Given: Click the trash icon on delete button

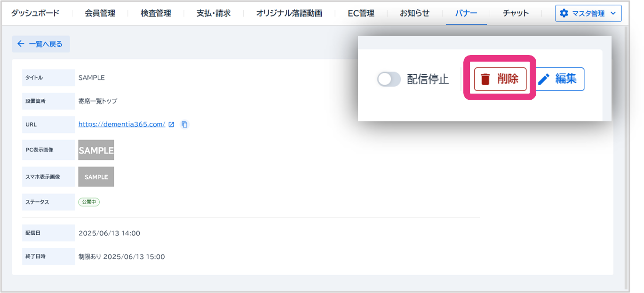Looking at the screenshot, I should [485, 79].
